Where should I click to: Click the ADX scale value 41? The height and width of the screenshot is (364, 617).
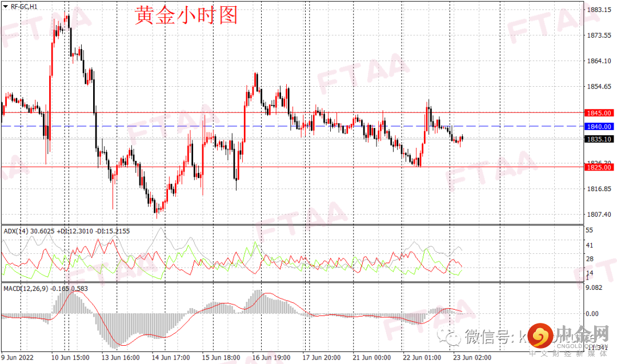tap(590, 245)
